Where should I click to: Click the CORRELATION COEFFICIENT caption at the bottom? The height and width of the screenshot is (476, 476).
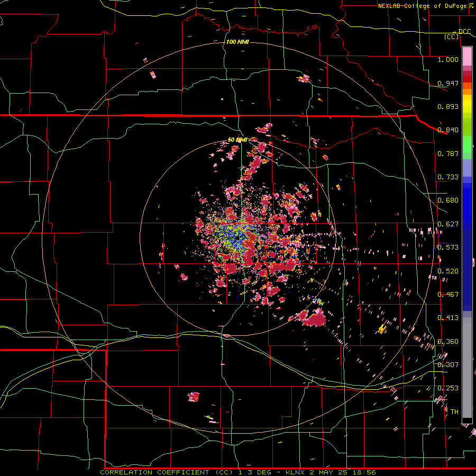(238, 472)
